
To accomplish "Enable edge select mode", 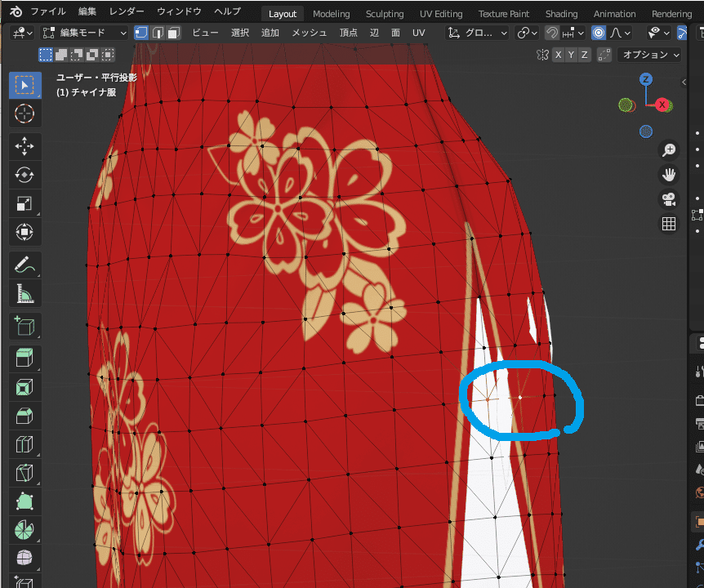I will (x=158, y=33).
